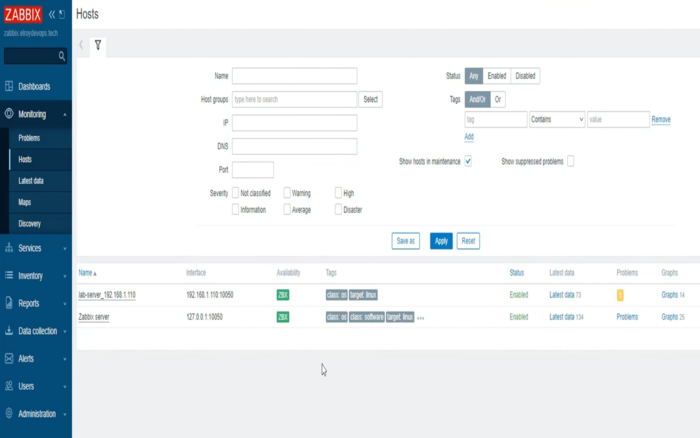
Task: Click the previous filter tab arrow
Action: click(x=81, y=45)
